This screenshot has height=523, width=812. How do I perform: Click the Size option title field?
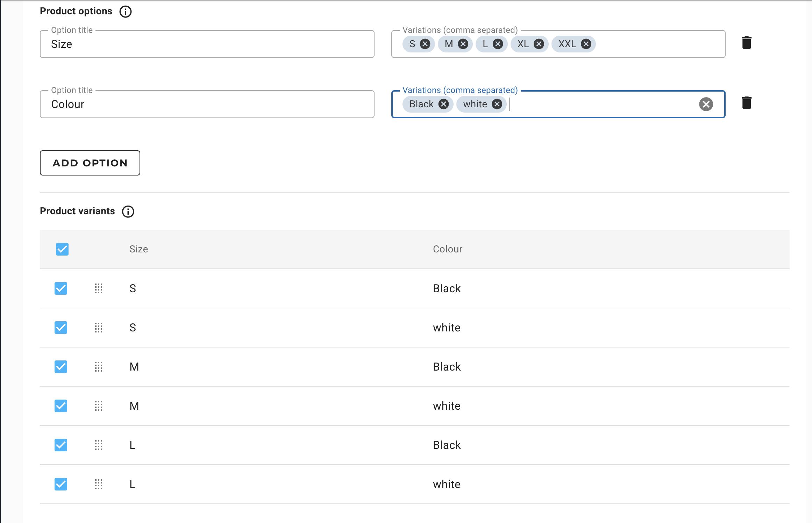(207, 44)
